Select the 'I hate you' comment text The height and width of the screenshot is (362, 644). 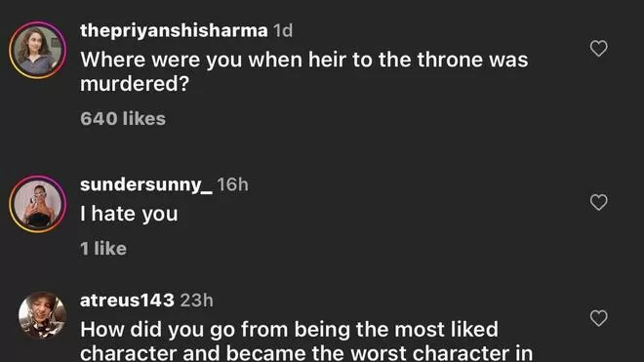pyautogui.click(x=129, y=214)
